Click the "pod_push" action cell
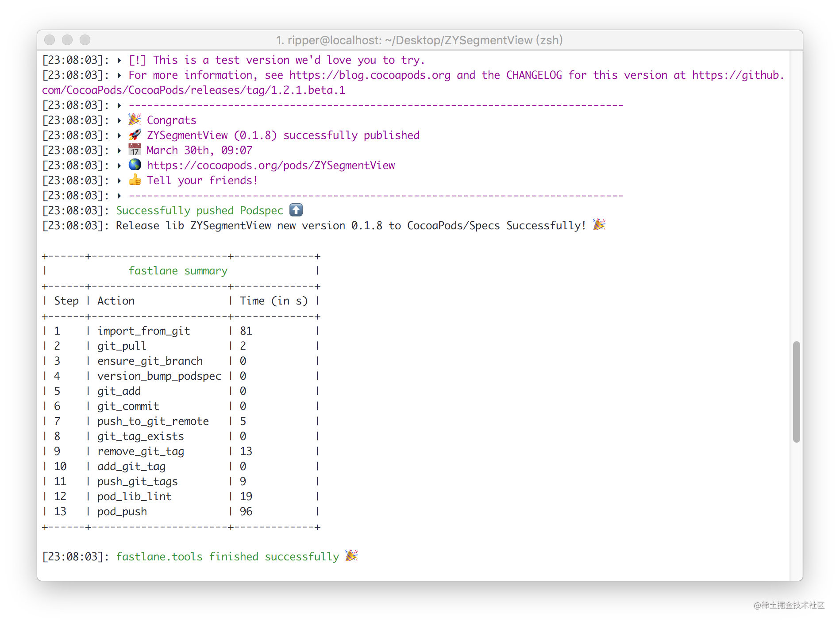Image resolution: width=840 pixels, height=625 pixels. [x=122, y=511]
